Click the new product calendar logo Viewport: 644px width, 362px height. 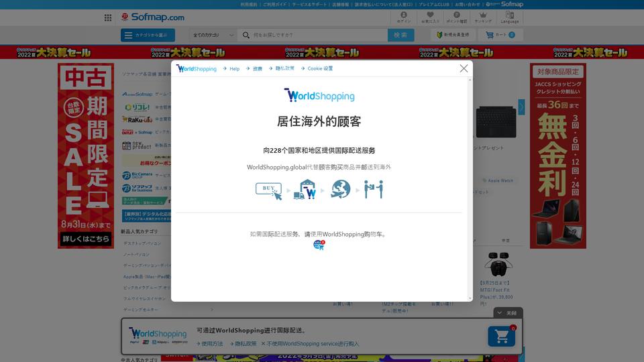(137, 145)
